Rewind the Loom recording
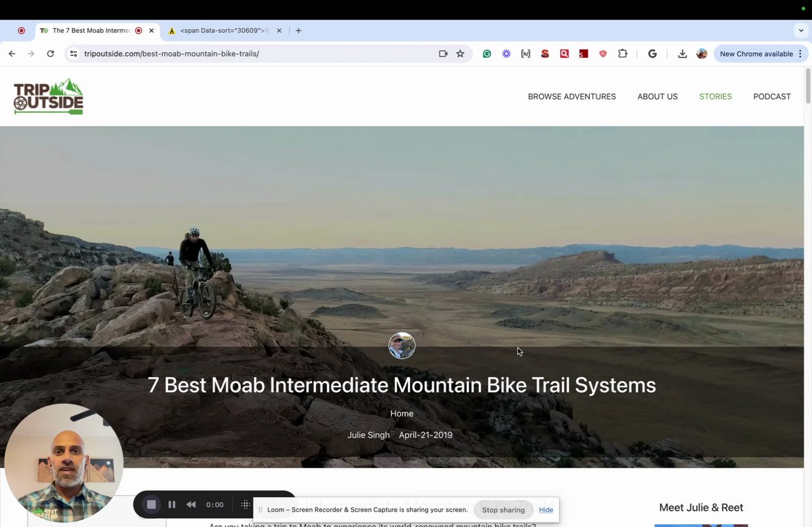This screenshot has height=527, width=812. click(191, 505)
